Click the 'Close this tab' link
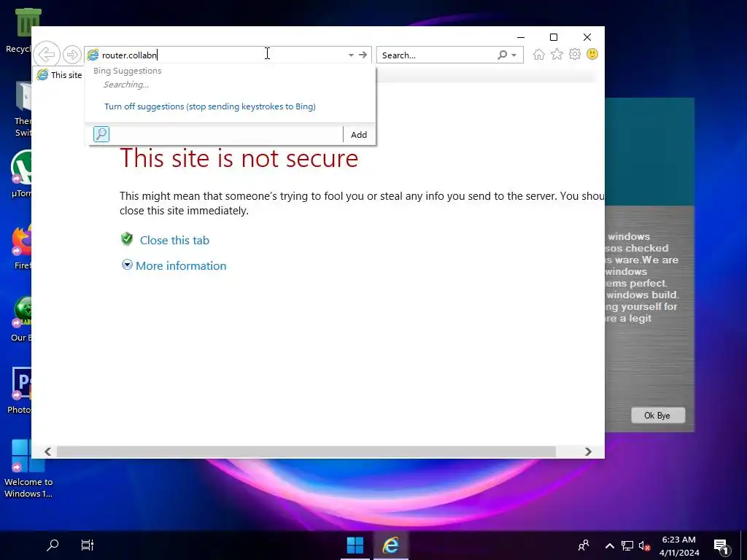The height and width of the screenshot is (560, 747). [174, 240]
